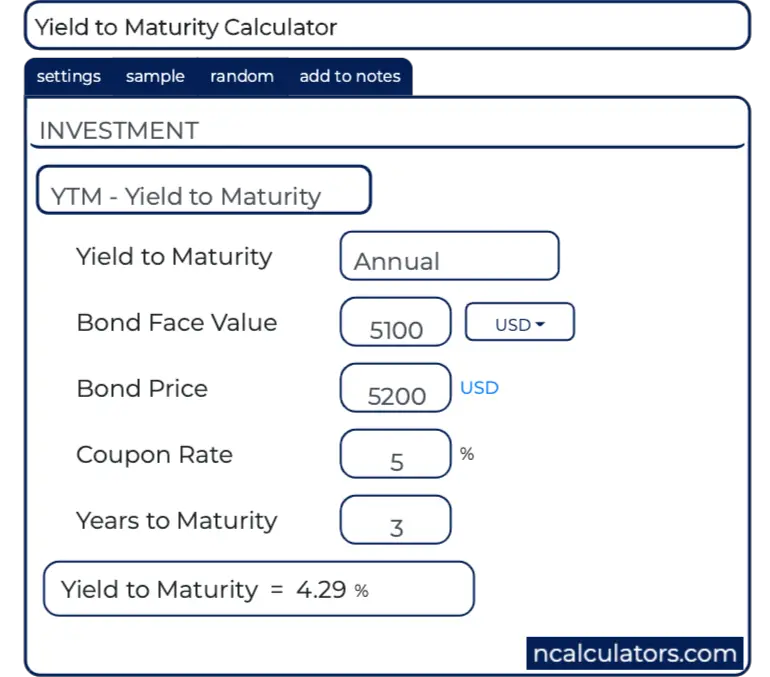Image resolution: width=770 pixels, height=677 pixels.
Task: Open the USD currency dropdown
Action: pos(520,323)
